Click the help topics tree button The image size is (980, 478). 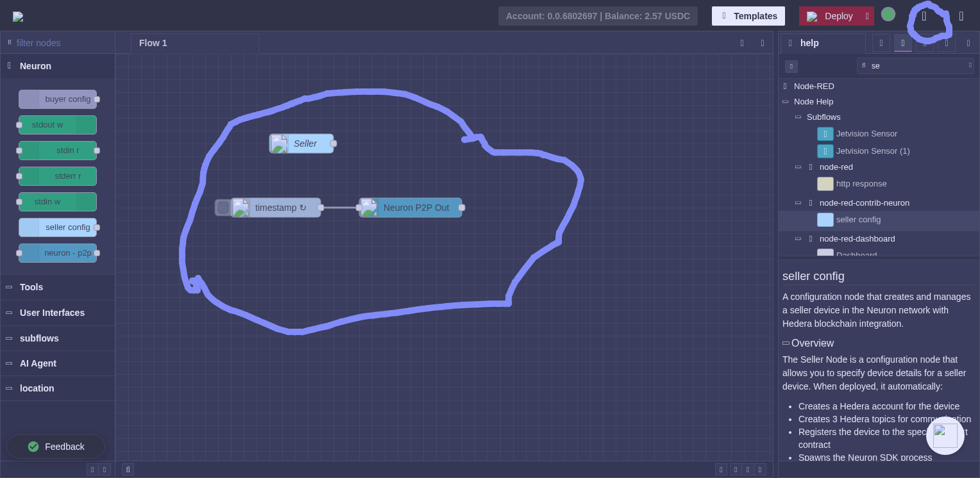791,67
